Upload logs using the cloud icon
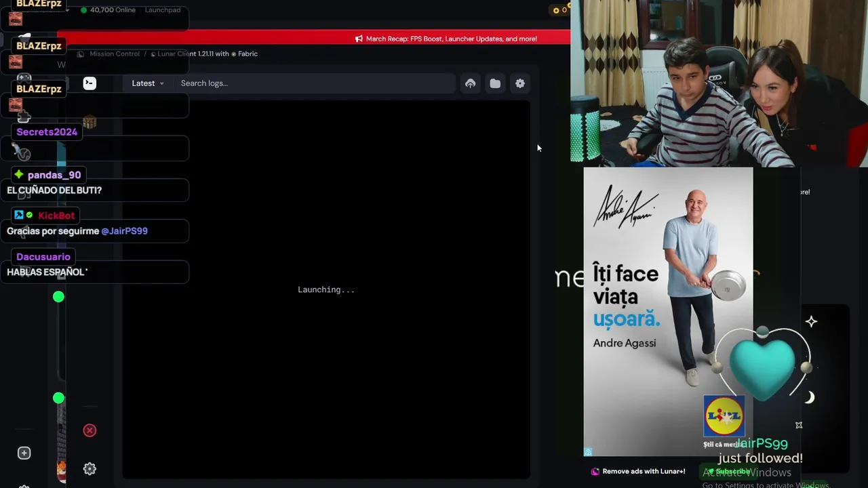This screenshot has height=488, width=868. (x=470, y=83)
